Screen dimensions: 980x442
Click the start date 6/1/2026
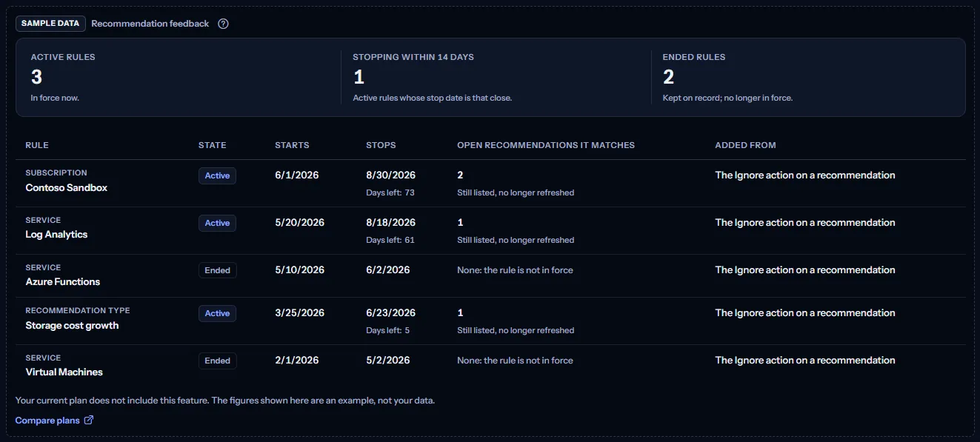[297, 175]
